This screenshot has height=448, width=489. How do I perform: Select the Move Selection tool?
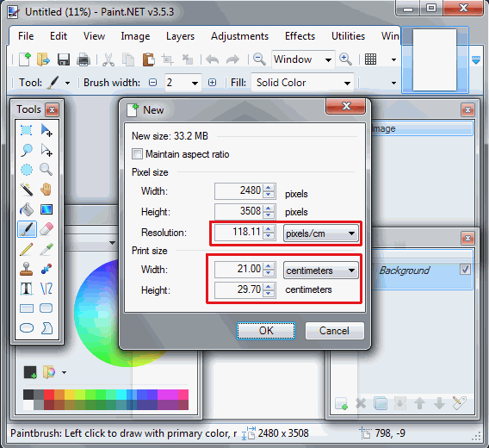46,150
